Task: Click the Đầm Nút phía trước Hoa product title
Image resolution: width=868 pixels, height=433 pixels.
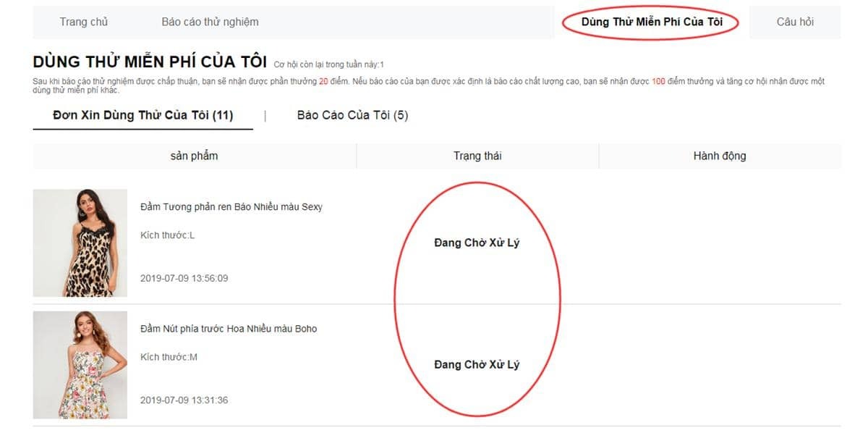Action: [229, 329]
